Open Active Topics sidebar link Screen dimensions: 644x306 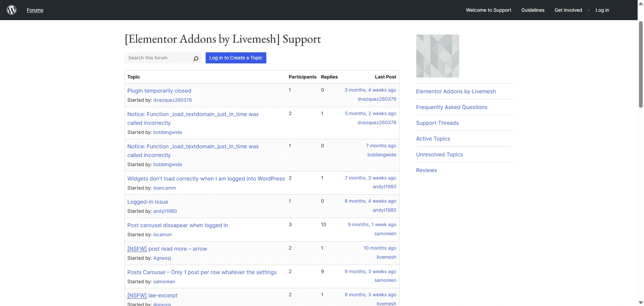coord(433,139)
